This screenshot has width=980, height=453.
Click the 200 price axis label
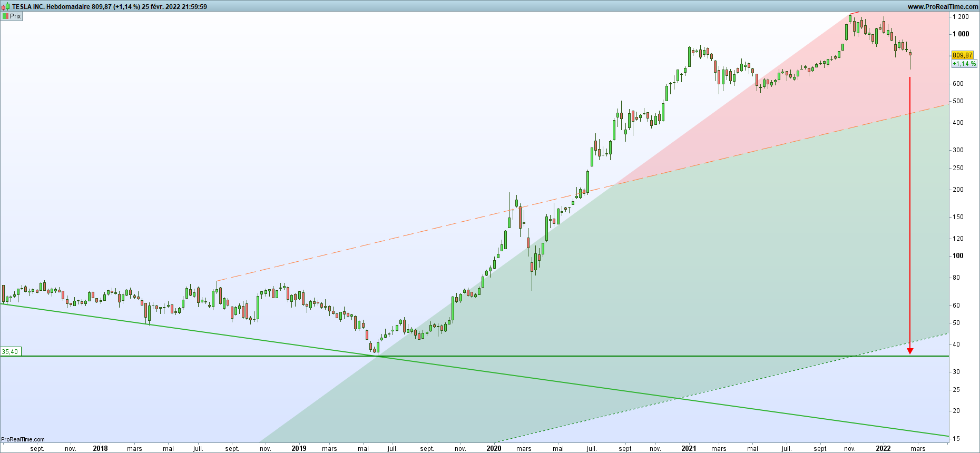click(x=958, y=190)
